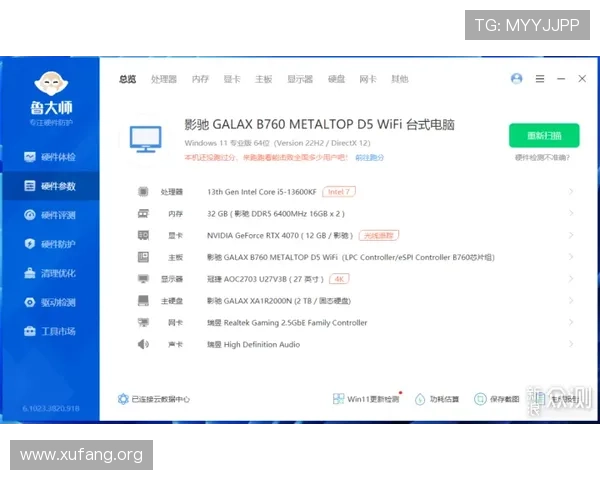
Task: Click the 硬件防护 shield icon
Action: 29,244
